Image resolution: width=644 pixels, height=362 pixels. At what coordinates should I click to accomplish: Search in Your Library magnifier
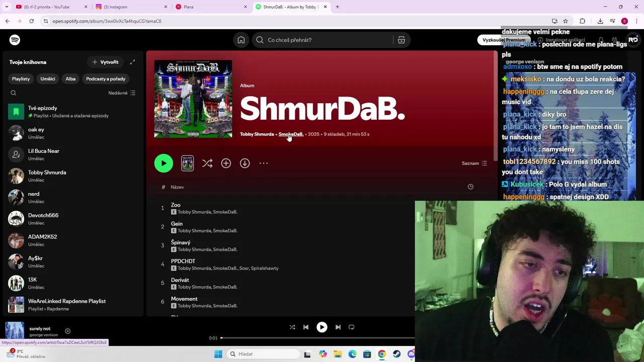[14, 93]
